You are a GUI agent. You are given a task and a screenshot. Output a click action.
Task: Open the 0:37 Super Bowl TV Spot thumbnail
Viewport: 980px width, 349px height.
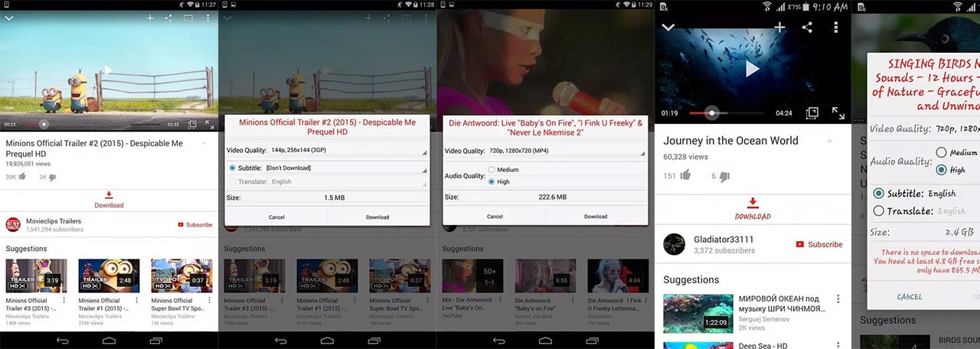[x=181, y=276]
